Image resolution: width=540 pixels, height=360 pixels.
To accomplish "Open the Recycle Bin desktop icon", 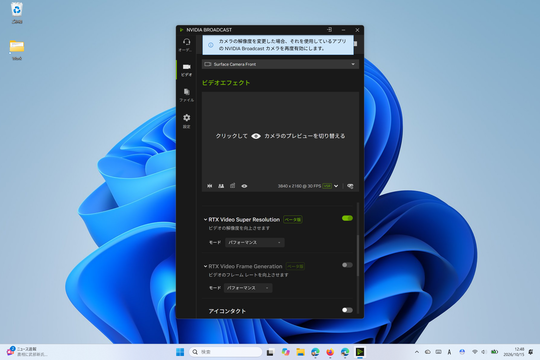I will tap(17, 13).
